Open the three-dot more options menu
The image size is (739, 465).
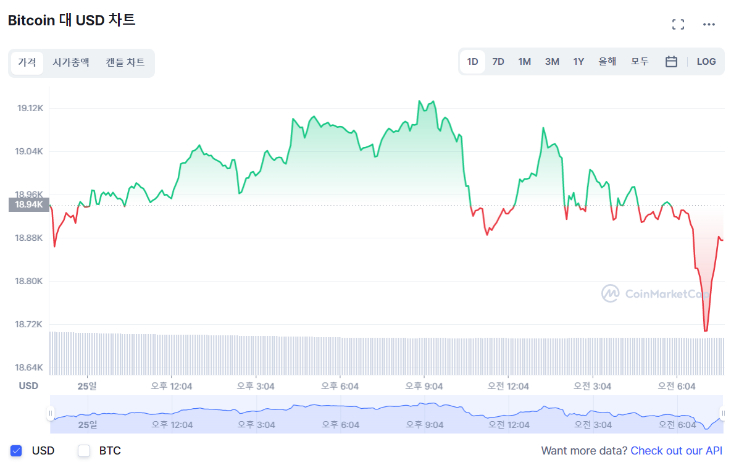[709, 24]
